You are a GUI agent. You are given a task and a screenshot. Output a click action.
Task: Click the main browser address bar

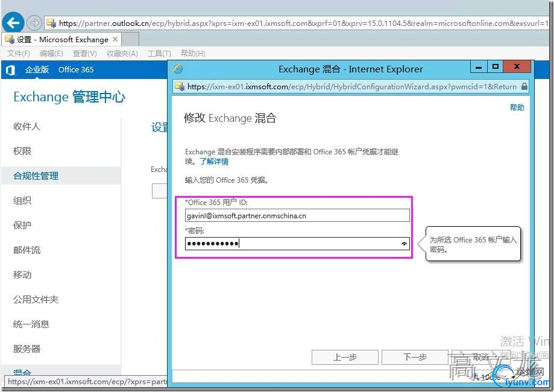[x=297, y=24]
